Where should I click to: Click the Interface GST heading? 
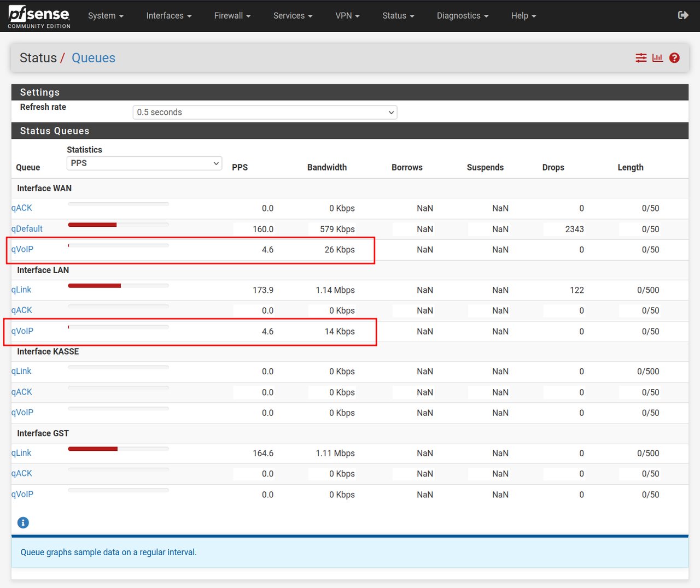(43, 433)
